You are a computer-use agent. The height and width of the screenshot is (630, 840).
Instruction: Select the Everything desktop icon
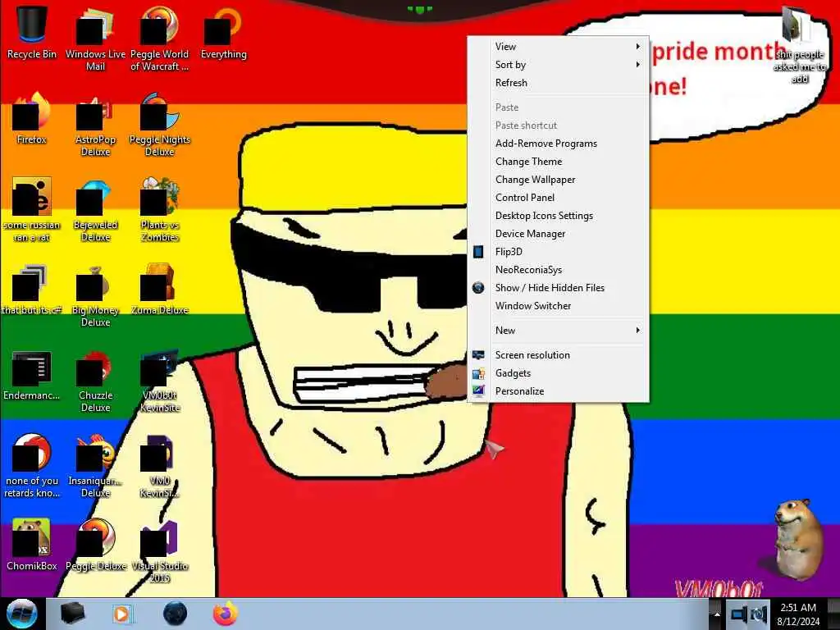point(223,32)
